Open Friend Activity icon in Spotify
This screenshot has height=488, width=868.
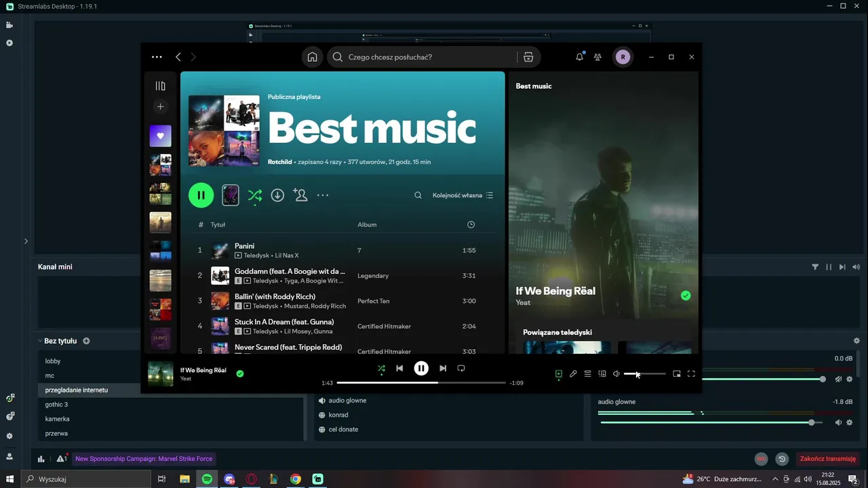[x=597, y=57]
